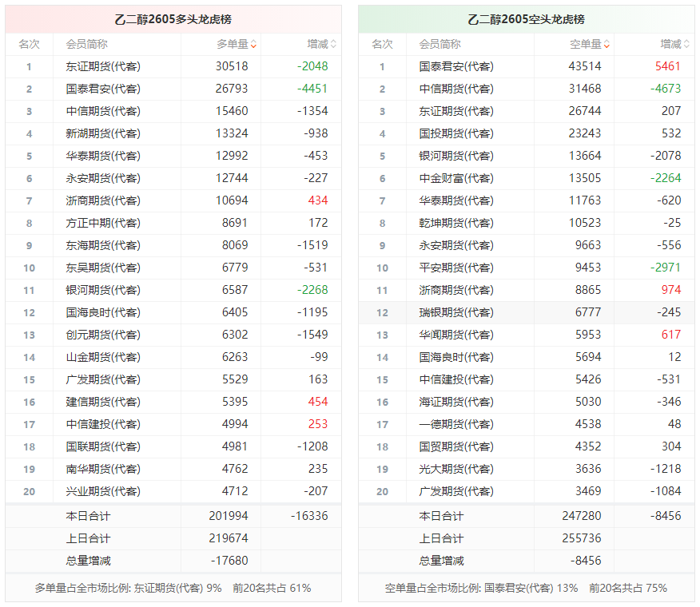Select 会员简称 header in short table
This screenshot has width=700, height=607.
[439, 44]
